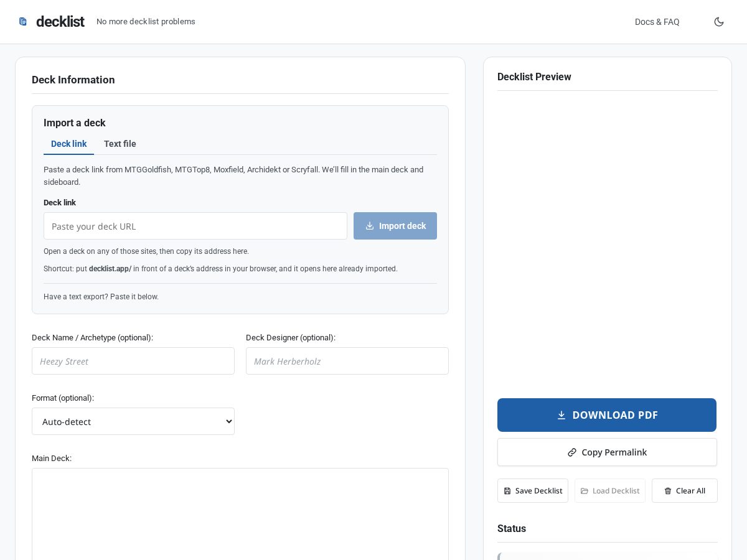Toggle dark mode with the moon icon
This screenshot has width=747, height=560.
[719, 22]
